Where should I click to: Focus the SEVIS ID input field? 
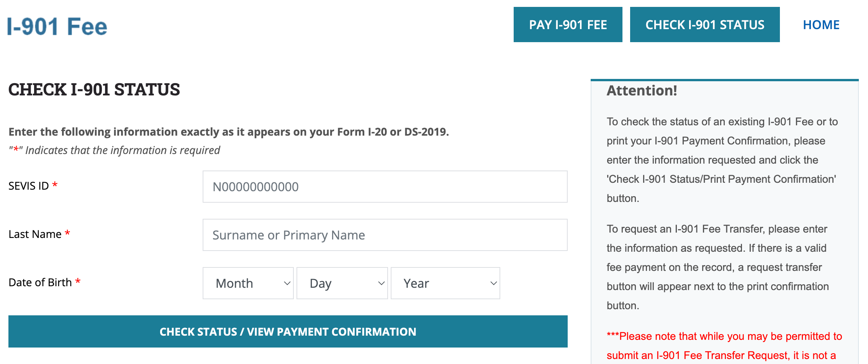click(x=385, y=187)
